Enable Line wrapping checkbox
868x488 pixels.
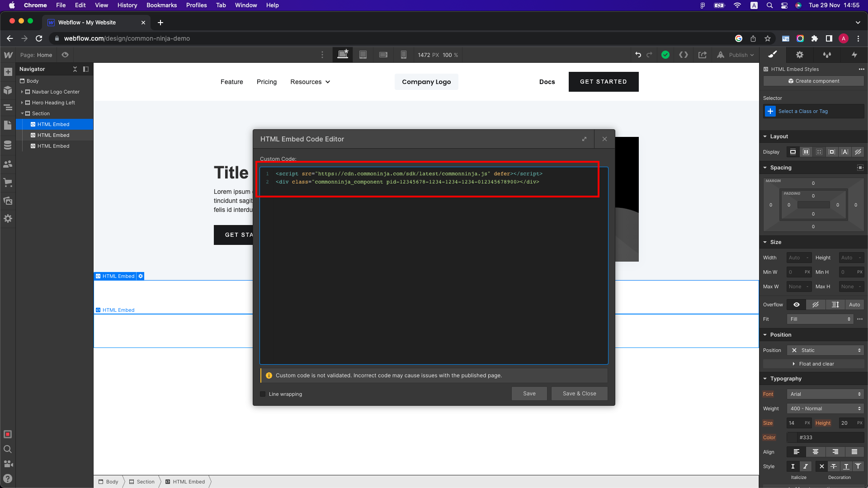(x=263, y=394)
